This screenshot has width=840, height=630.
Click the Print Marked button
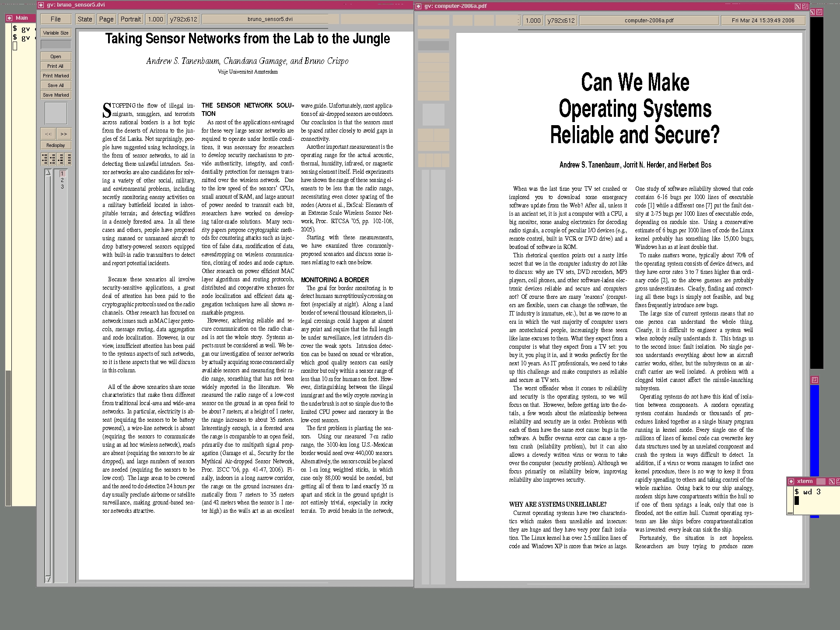(x=56, y=76)
